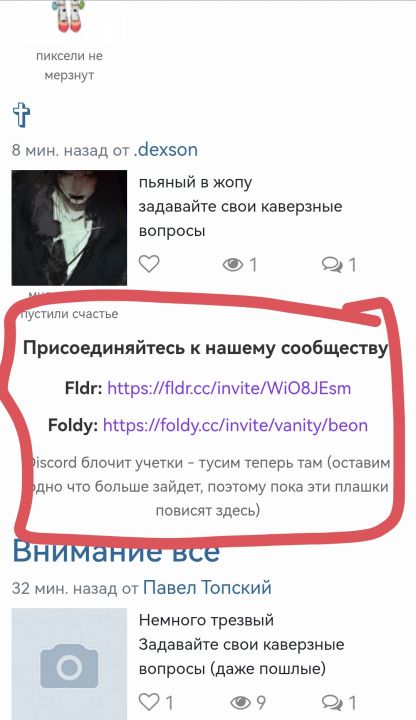This screenshot has height=720, width=416.
Task: Like the .dexson post with heart icon
Action: coord(149,264)
